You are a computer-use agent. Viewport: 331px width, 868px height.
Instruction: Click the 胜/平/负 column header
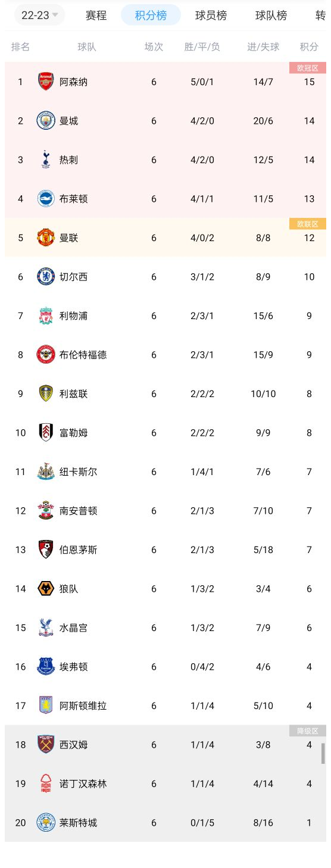tap(202, 46)
